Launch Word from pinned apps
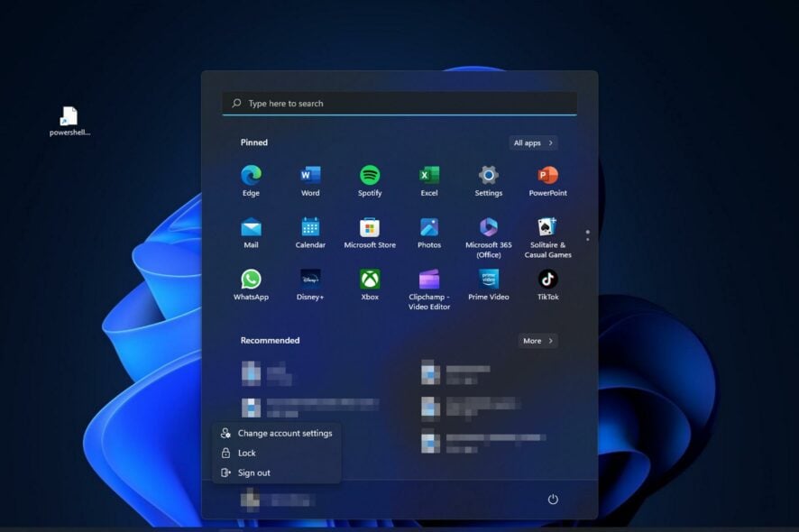799x532 pixels. tap(310, 181)
